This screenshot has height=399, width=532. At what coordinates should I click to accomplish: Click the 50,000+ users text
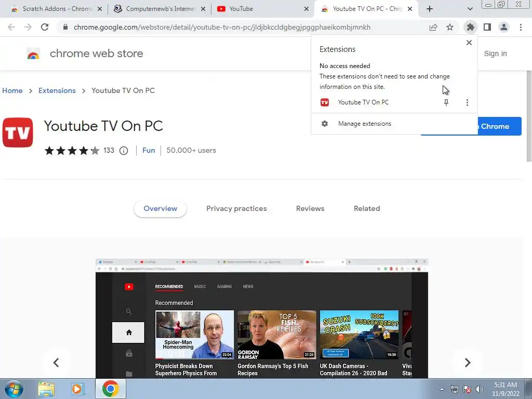pyautogui.click(x=191, y=150)
